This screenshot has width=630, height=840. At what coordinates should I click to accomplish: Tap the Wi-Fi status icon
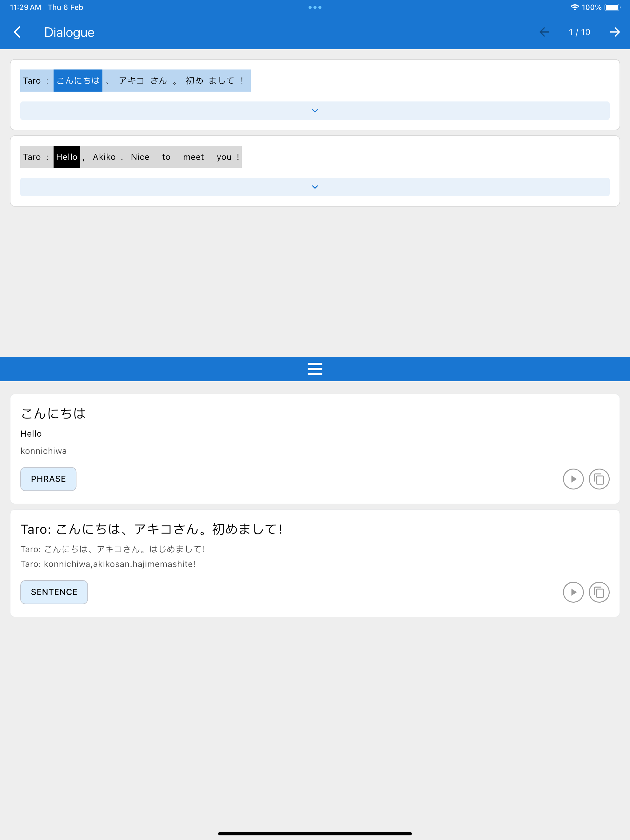click(575, 7)
